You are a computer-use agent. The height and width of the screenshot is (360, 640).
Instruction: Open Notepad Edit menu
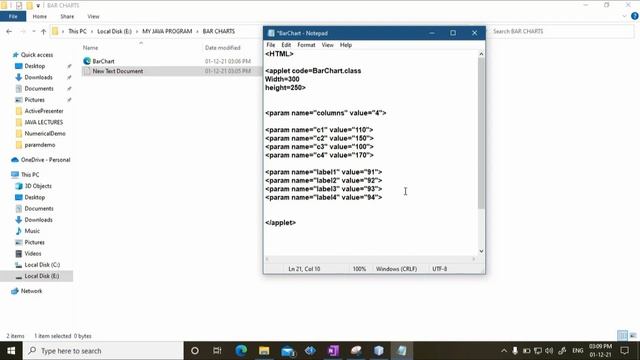(286, 45)
